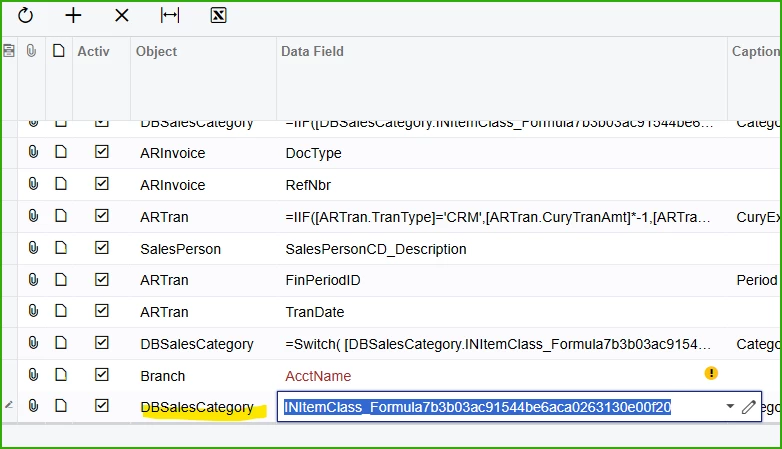The image size is (782, 449).
Task: Open attachments for TranDate row
Action: point(33,311)
